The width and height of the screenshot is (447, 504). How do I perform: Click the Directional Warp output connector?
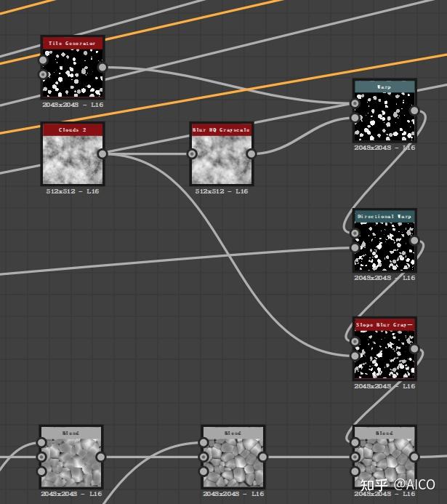[414, 241]
